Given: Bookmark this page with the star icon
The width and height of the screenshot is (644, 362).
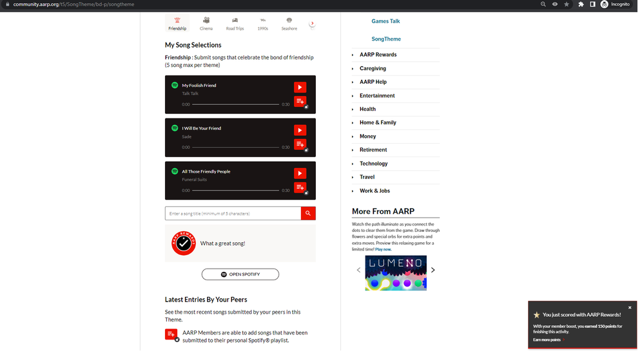Looking at the screenshot, I should [x=567, y=5].
